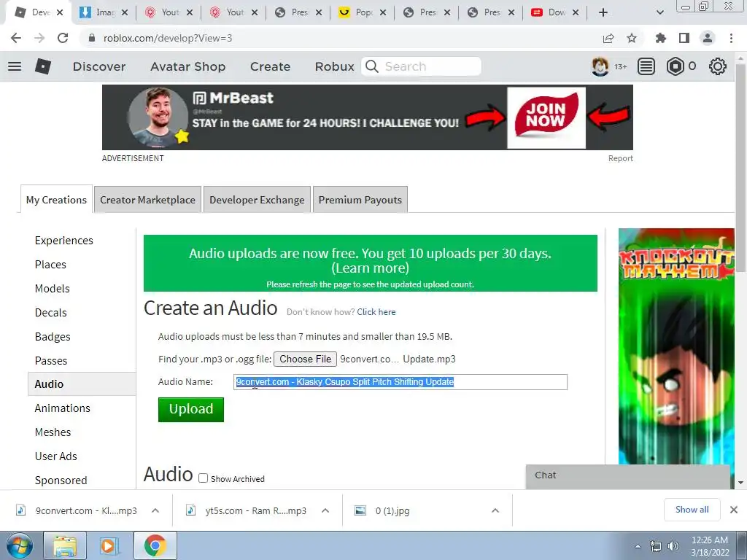The image size is (747, 560).
Task: Click Show all downloads button
Action: pyautogui.click(x=692, y=510)
